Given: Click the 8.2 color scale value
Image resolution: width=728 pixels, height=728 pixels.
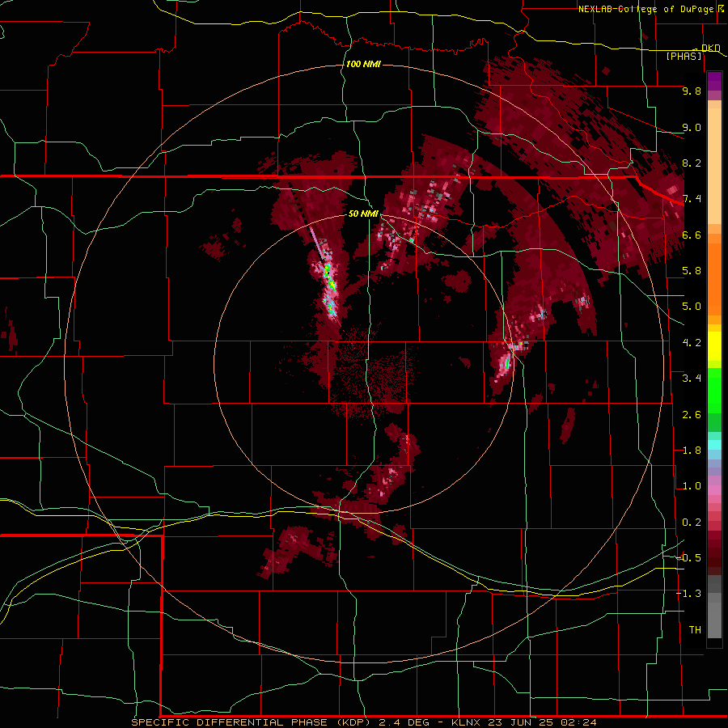Looking at the screenshot, I should [692, 163].
